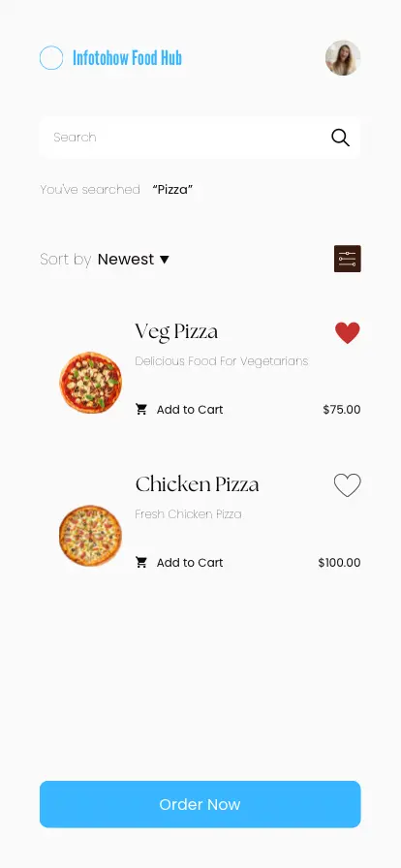Click the search magnifier icon
The height and width of the screenshot is (868, 401).
click(340, 138)
